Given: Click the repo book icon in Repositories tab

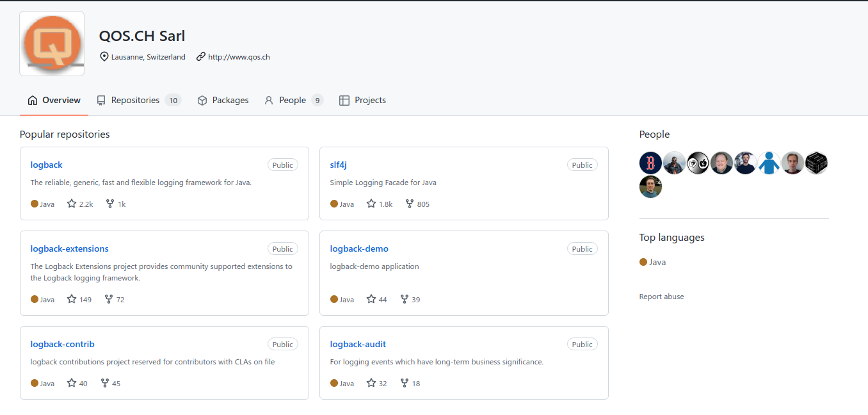Looking at the screenshot, I should (101, 101).
